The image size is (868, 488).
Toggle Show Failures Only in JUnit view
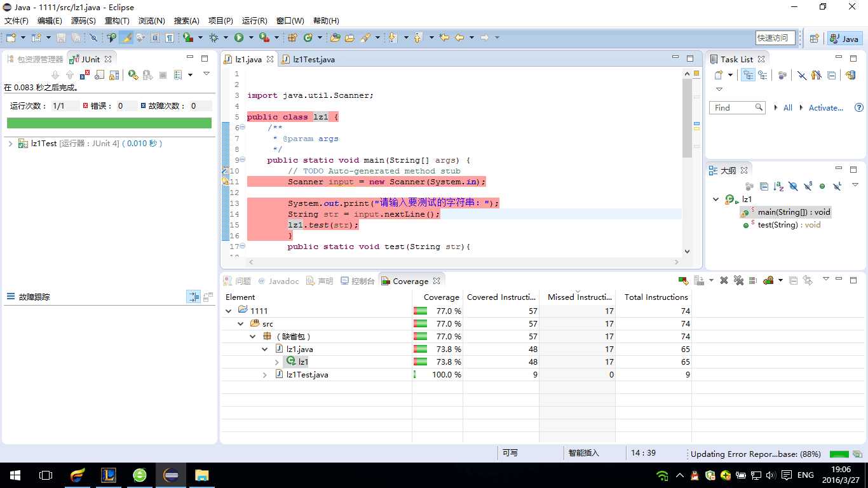[x=85, y=75]
